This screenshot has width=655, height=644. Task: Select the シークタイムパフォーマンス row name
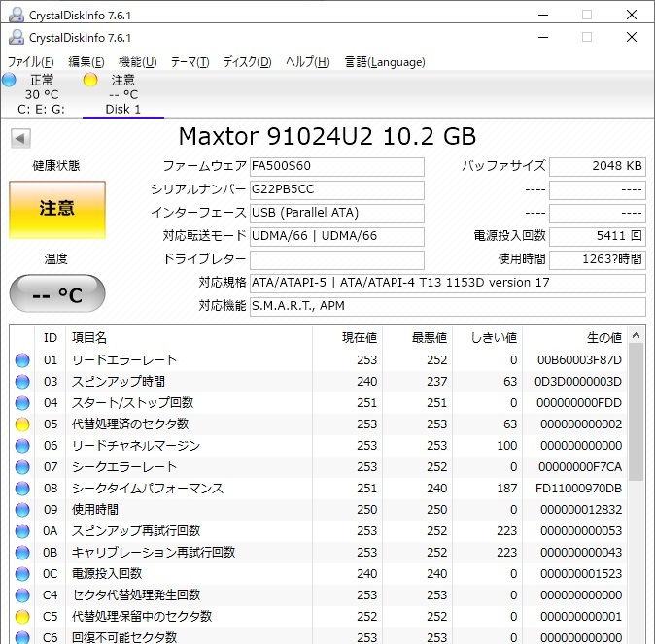point(148,489)
